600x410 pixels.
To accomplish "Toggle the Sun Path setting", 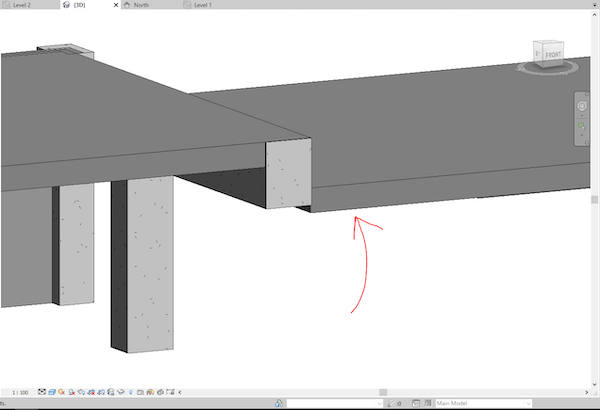I will pos(60,391).
